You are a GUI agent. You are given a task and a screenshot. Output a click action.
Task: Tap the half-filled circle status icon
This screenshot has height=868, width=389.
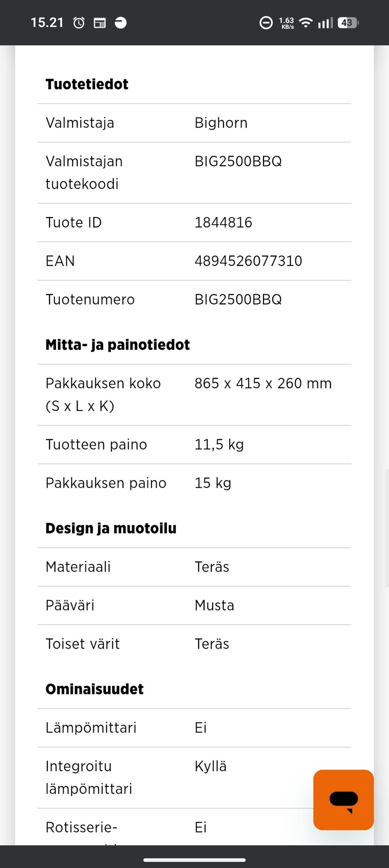click(x=121, y=23)
